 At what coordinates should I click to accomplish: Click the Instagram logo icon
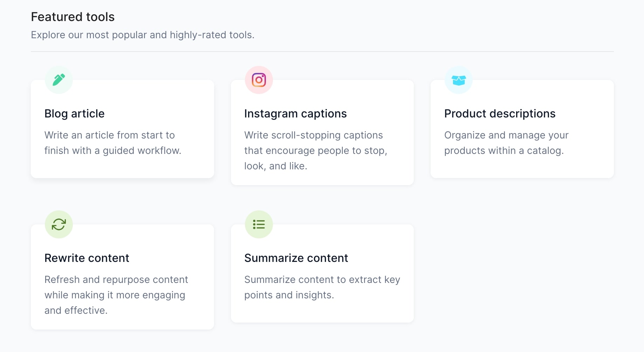click(x=259, y=80)
